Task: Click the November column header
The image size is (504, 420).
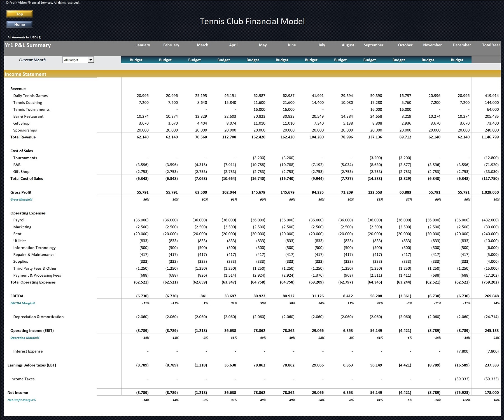Action: coord(432,45)
